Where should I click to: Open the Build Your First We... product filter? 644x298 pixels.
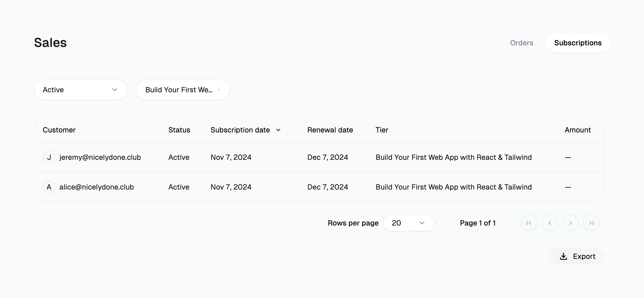click(183, 90)
